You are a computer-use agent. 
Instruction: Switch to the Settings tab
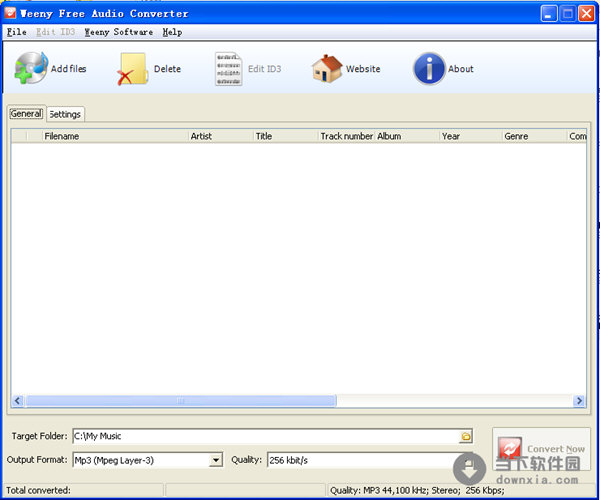click(x=65, y=114)
